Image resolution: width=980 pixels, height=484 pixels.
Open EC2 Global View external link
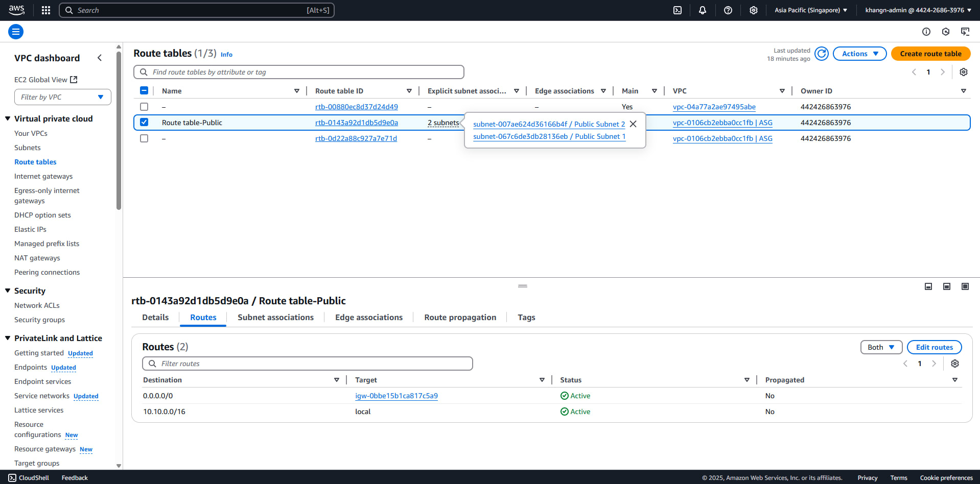pos(46,80)
